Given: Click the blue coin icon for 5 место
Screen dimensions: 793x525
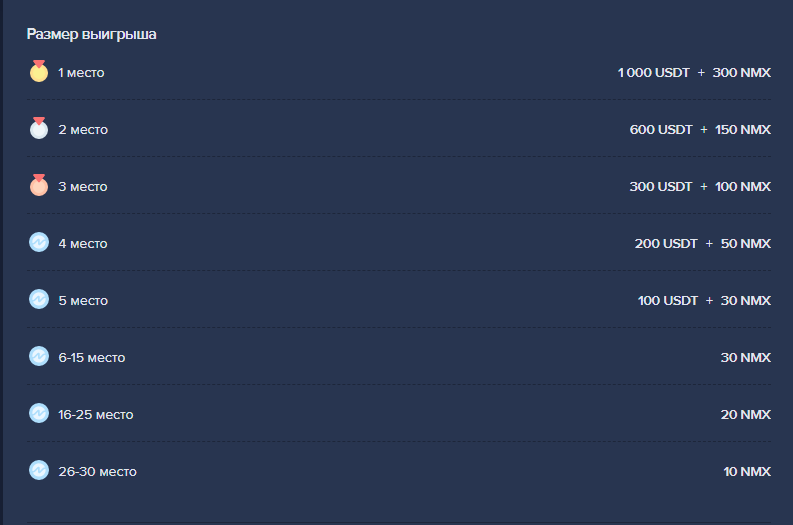Looking at the screenshot, I should [38, 300].
